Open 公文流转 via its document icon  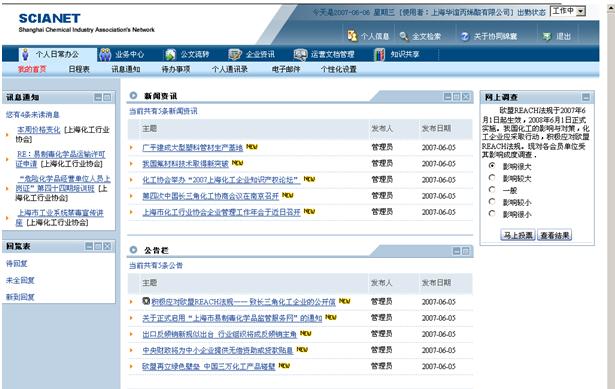171,55
